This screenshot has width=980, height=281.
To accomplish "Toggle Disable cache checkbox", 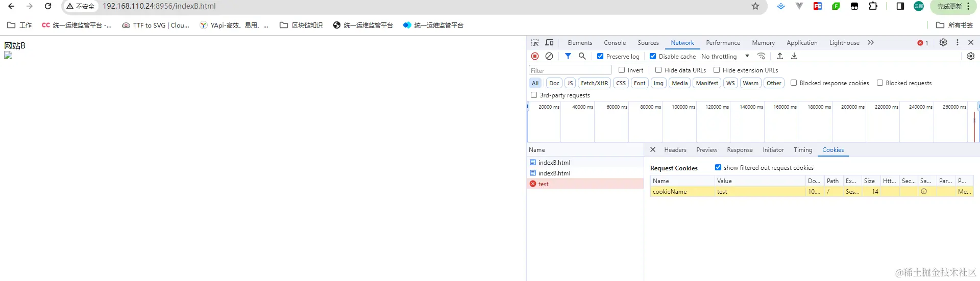I will [x=653, y=56].
